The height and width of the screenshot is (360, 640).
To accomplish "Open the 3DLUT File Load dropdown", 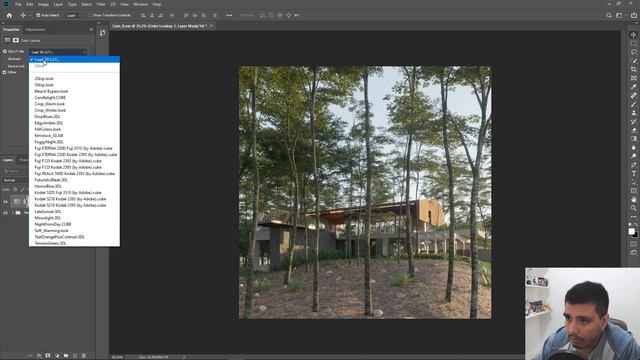I will pos(58,52).
